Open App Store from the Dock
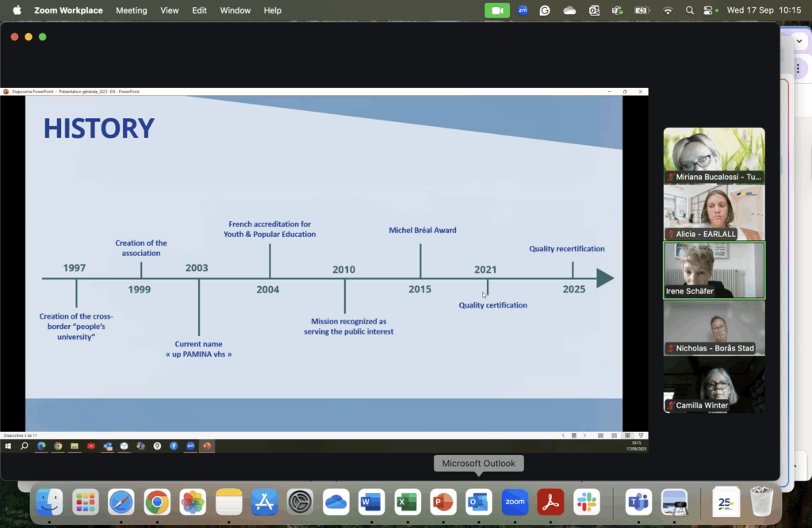 point(264,502)
